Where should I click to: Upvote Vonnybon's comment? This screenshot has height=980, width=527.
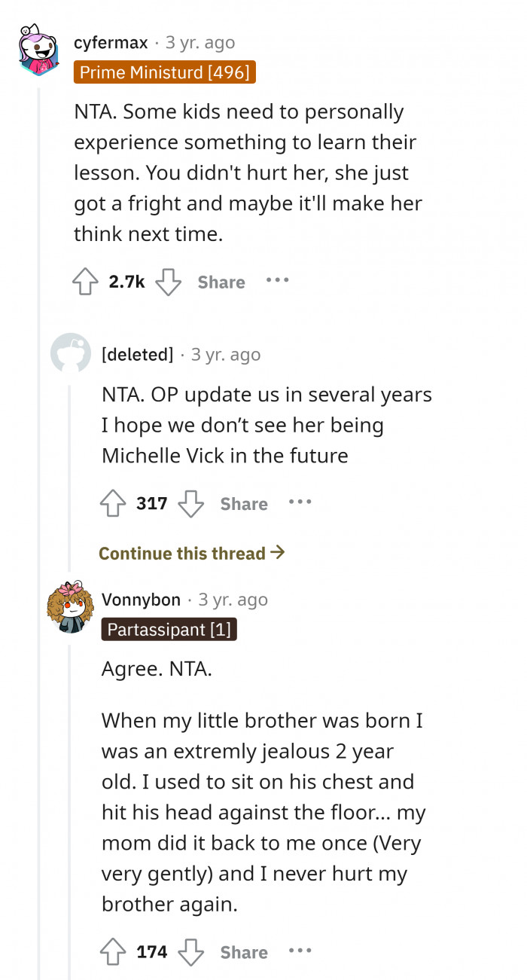(x=114, y=952)
